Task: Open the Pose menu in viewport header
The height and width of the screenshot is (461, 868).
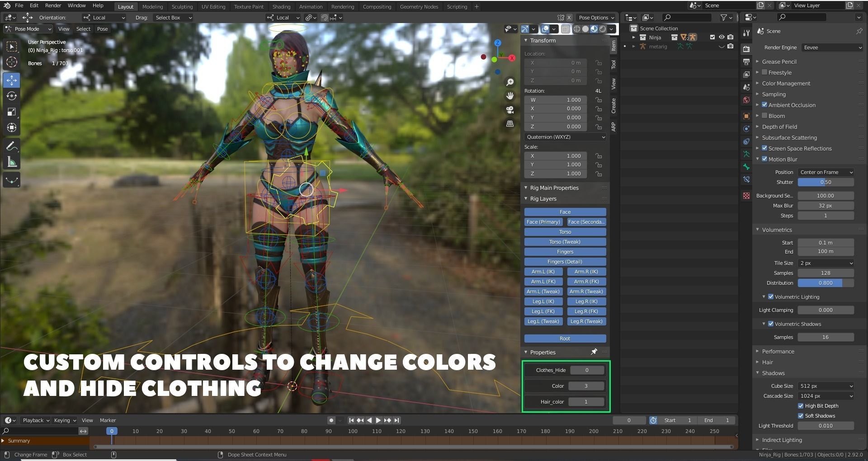Action: click(103, 29)
